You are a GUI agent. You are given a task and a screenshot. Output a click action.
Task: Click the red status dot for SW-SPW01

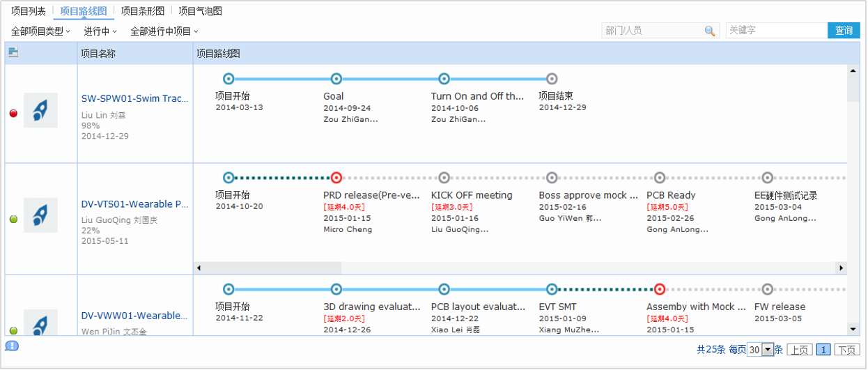(x=13, y=114)
